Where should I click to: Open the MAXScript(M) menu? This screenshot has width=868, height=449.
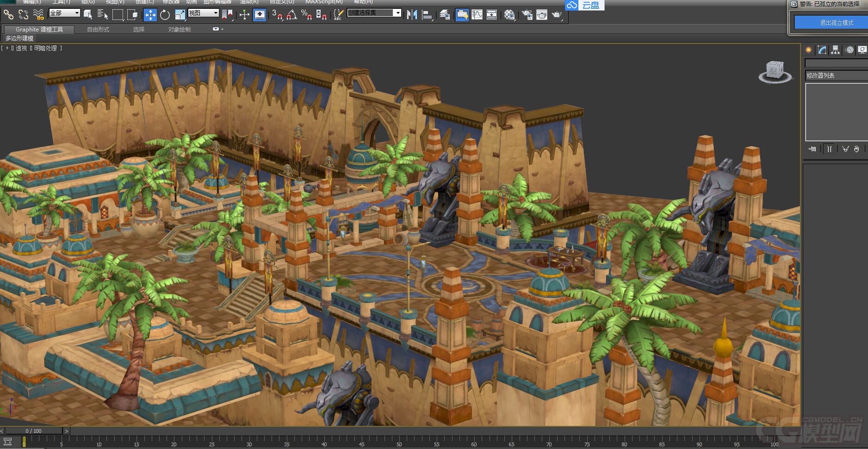[324, 2]
